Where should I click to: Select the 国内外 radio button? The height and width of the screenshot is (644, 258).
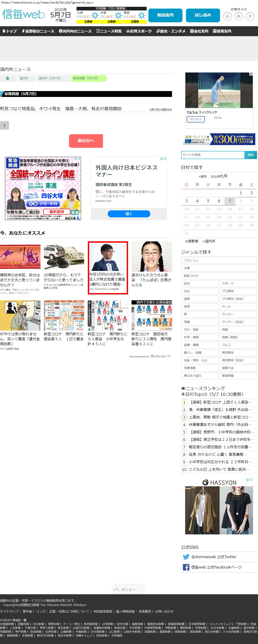(x=204, y=241)
